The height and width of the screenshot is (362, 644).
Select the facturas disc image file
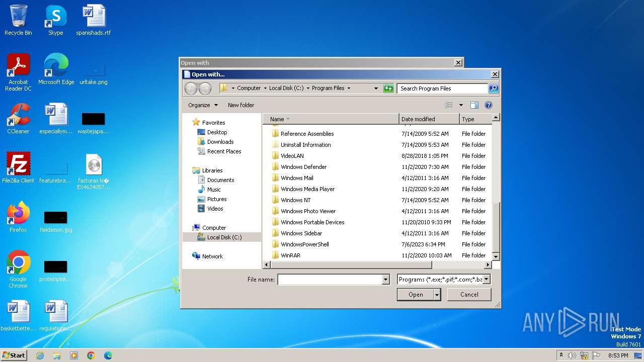pos(94,171)
